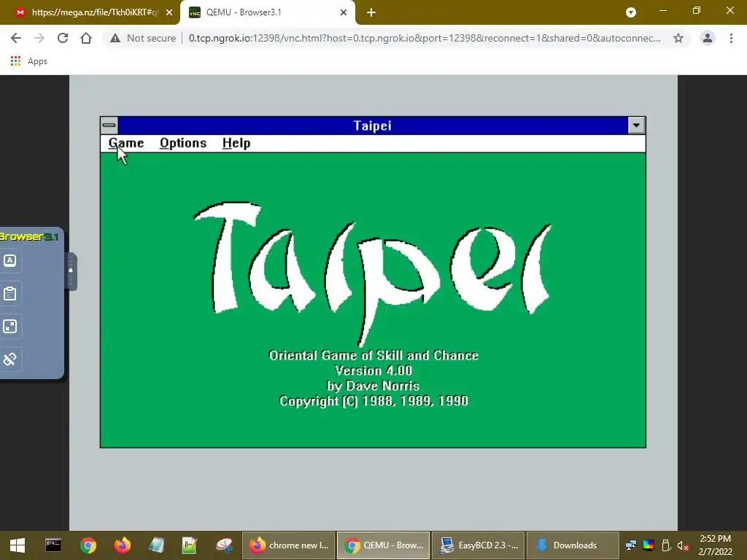Viewport: 747px width, 560px height.
Task: Open noVNC extra keys panel icon
Action: point(10,260)
